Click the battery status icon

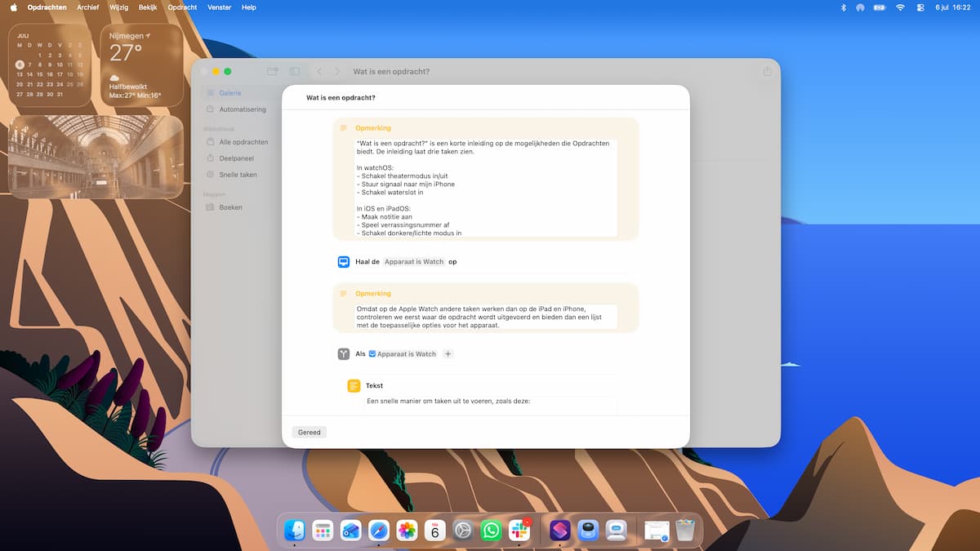pyautogui.click(x=880, y=7)
